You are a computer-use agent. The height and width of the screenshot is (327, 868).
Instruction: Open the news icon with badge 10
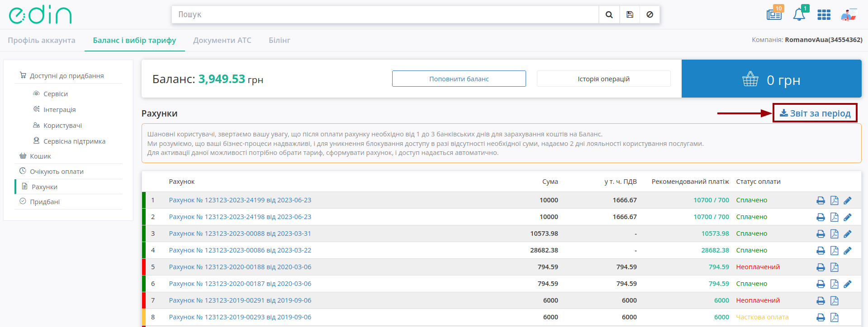coord(774,14)
